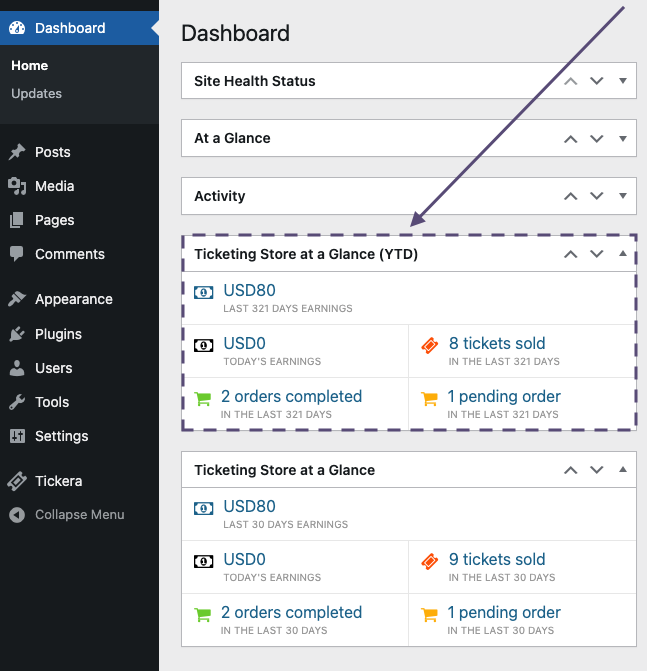Click the Pages icon in sidebar
Screen dimensions: 647x671
17,220
